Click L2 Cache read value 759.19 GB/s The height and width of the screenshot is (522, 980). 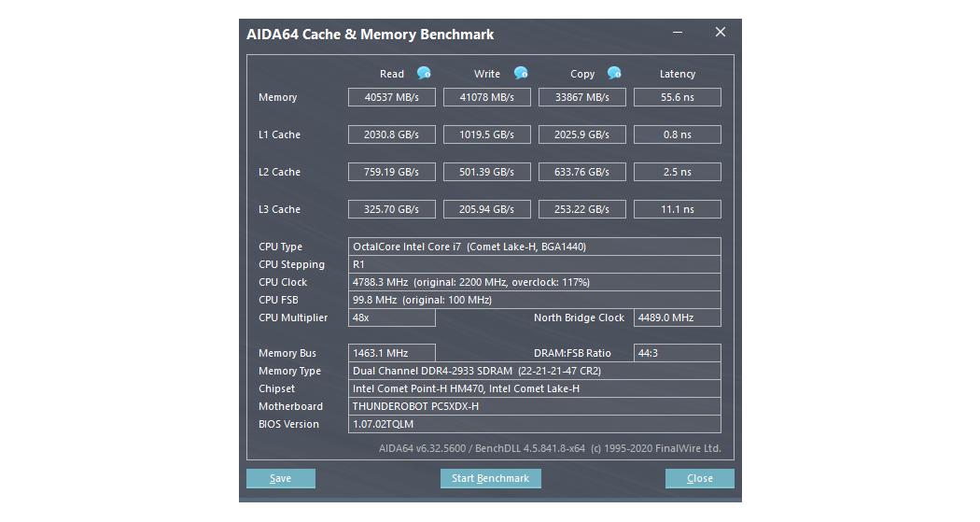tap(392, 172)
